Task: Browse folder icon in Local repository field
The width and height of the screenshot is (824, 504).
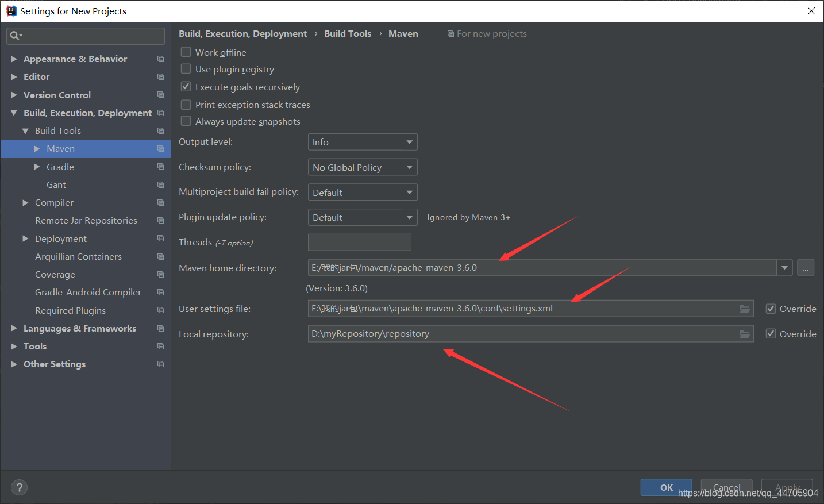Action: pos(745,334)
